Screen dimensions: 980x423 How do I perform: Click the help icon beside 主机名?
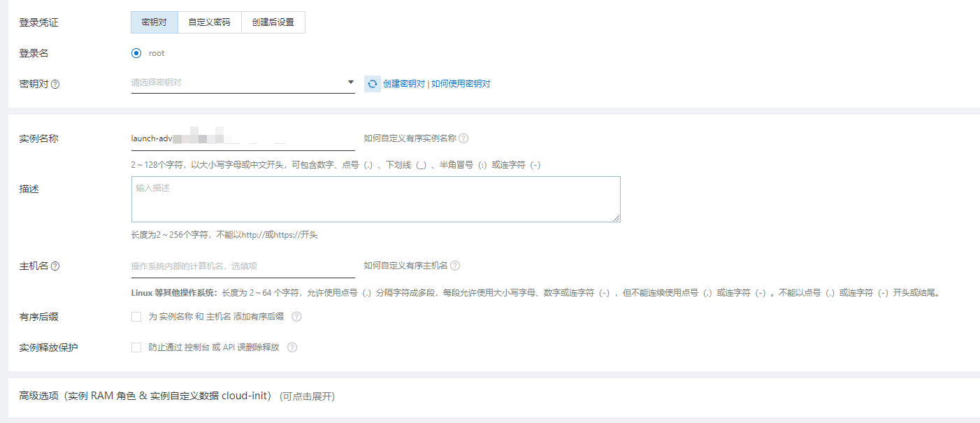[x=55, y=265]
